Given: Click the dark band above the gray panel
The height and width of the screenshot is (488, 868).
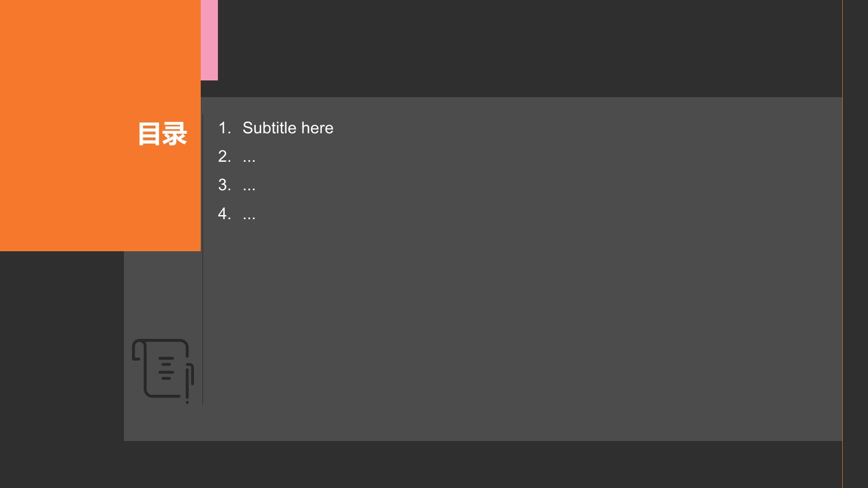Looking at the screenshot, I should click(529, 48).
